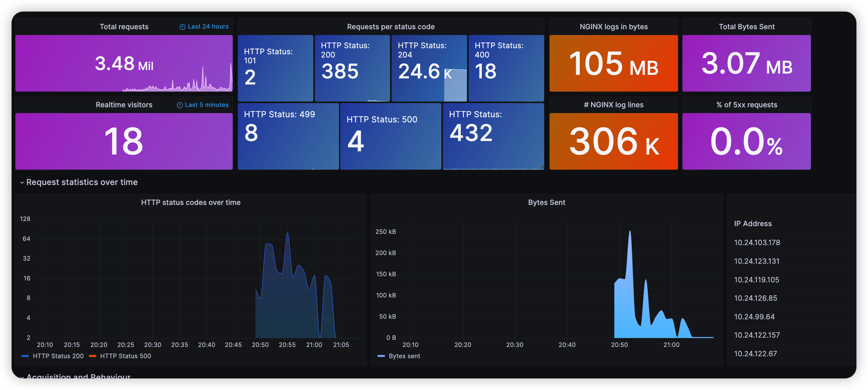Select IP address 10.24.126.85 row
The height and width of the screenshot is (390, 868).
755,298
